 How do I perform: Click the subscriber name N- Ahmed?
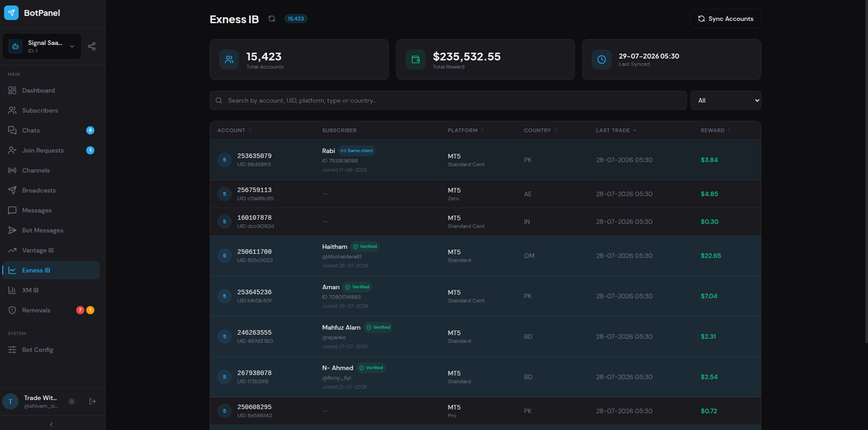pyautogui.click(x=338, y=368)
